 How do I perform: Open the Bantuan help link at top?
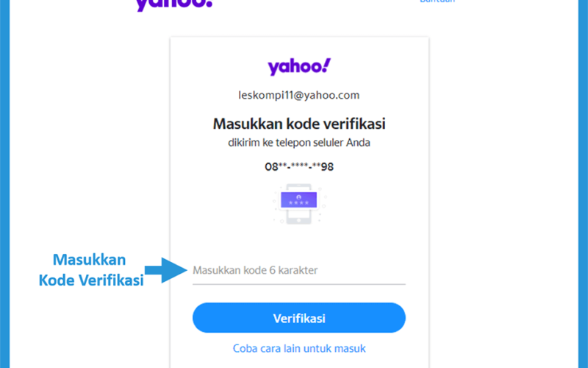pyautogui.click(x=437, y=1)
